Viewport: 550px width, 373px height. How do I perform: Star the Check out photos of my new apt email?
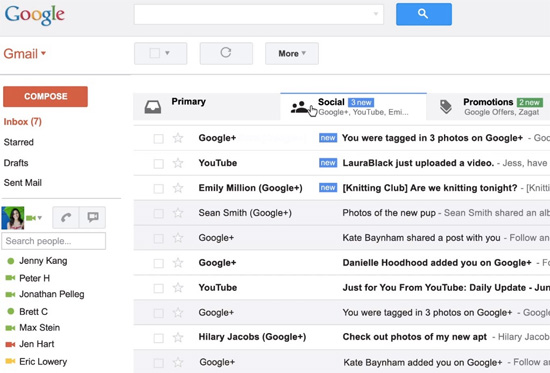[x=178, y=338]
